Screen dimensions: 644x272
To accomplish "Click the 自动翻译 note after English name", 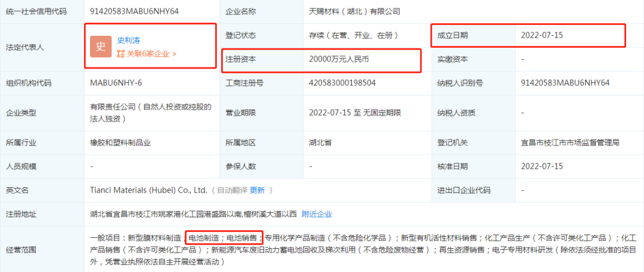I will click(x=232, y=190).
